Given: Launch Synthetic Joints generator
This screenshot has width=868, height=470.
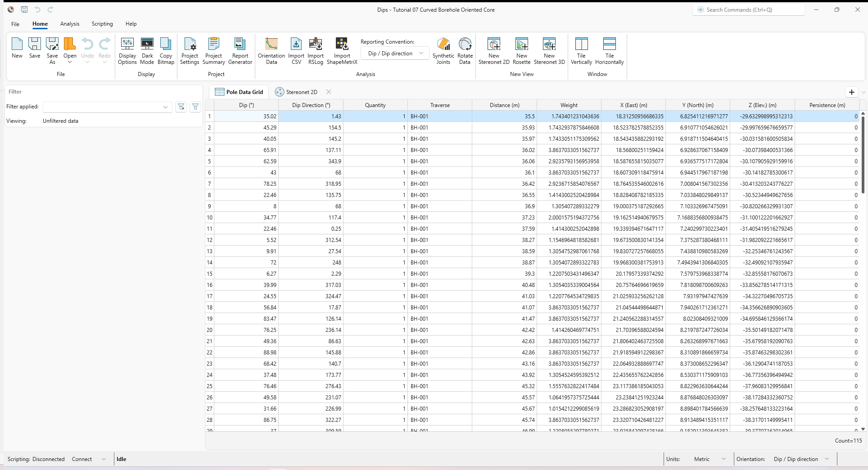Looking at the screenshot, I should (443, 50).
